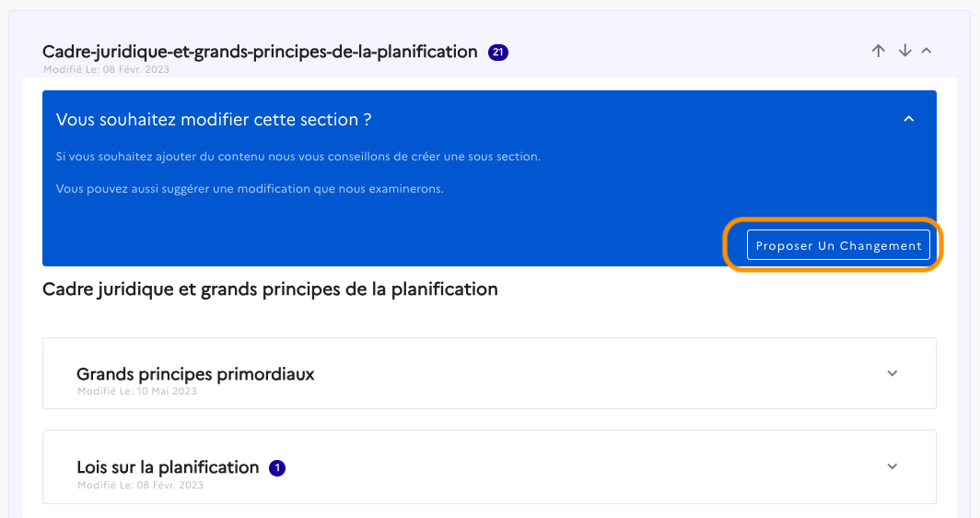Click the modified date under the Cadre-juridique header title
Screen dimensions: 980x518
[x=106, y=69]
